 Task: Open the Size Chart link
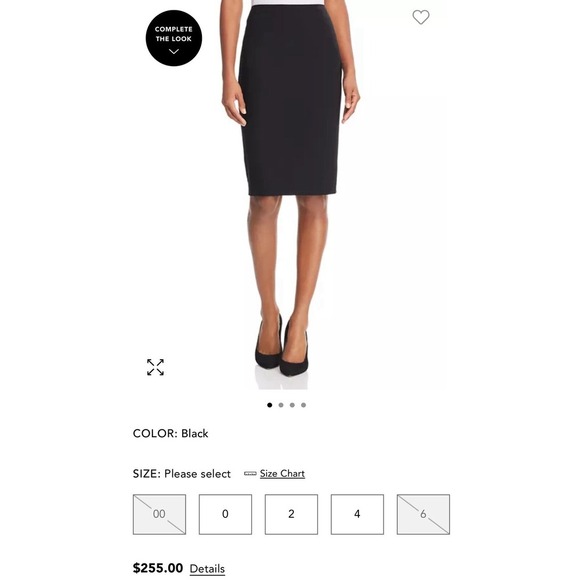(x=282, y=473)
